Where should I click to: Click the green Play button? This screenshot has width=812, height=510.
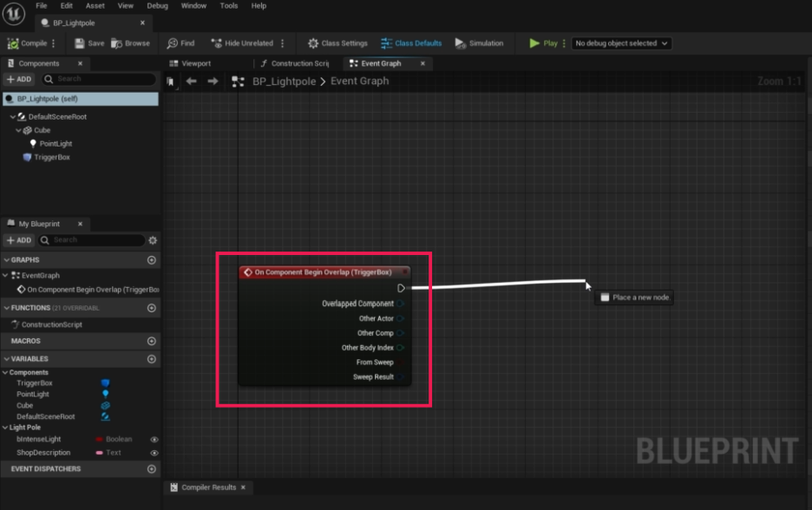(543, 43)
